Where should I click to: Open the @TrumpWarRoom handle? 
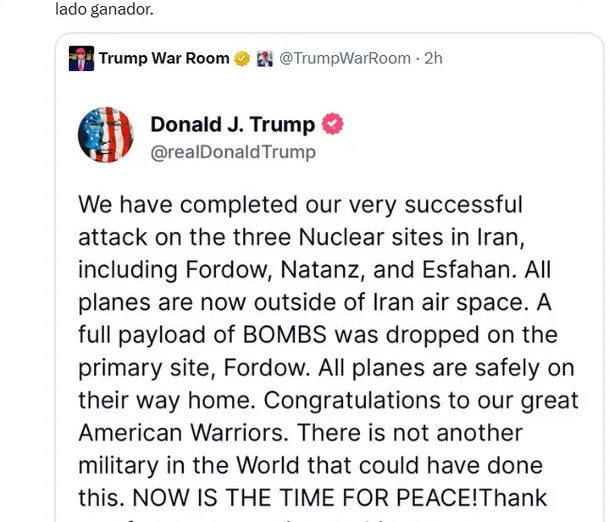tap(345, 58)
